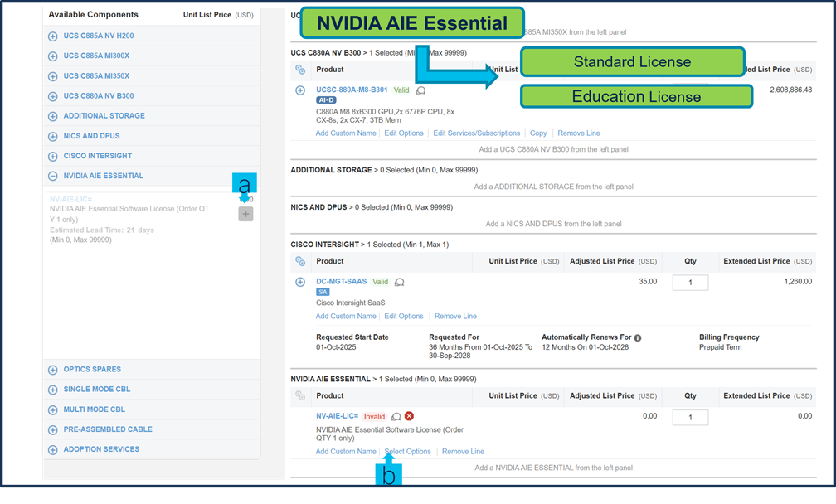Click group icon in CISCO INTERSIGHT table header
This screenshot has height=504, width=836.
[x=300, y=262]
